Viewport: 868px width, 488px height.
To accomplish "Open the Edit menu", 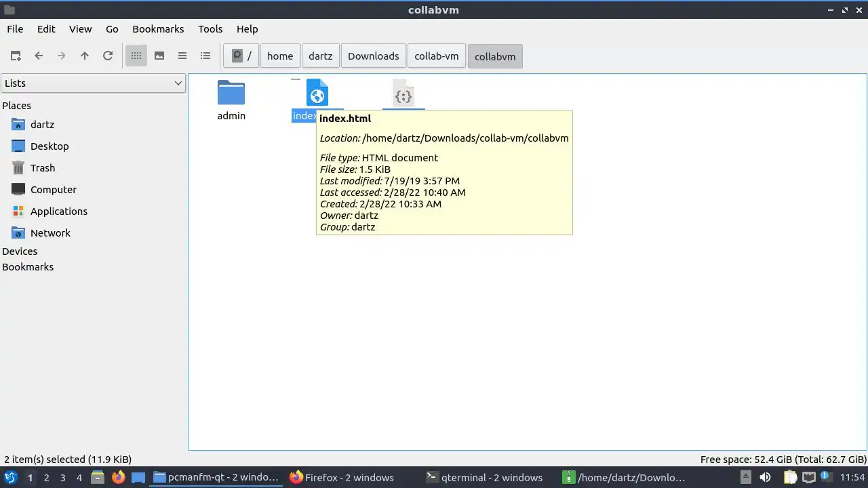I will pos(46,29).
